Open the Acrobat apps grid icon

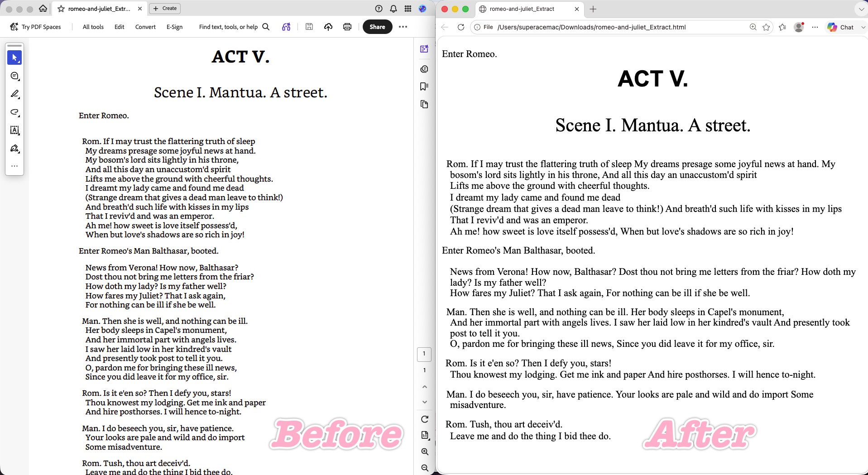click(x=408, y=9)
